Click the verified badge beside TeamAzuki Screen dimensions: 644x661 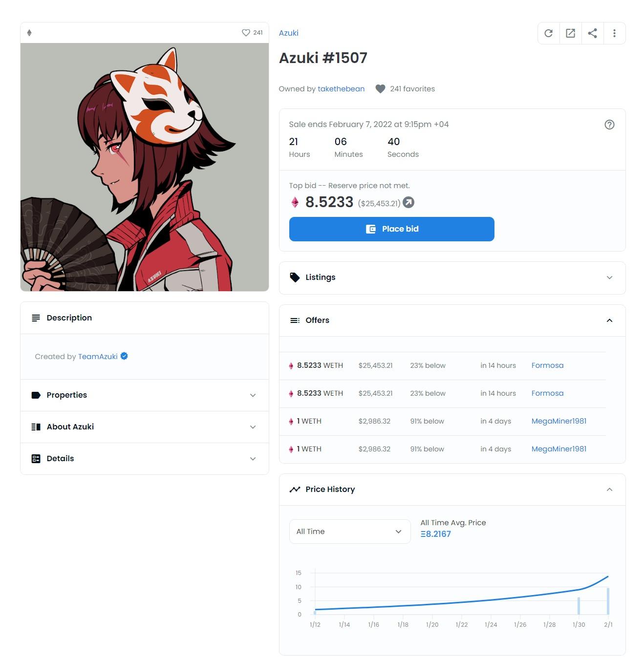[124, 356]
